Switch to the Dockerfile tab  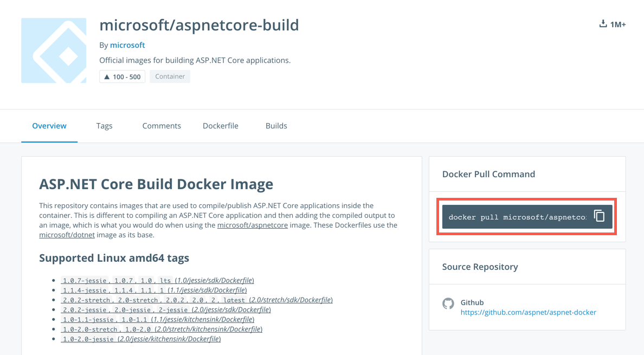click(x=221, y=126)
